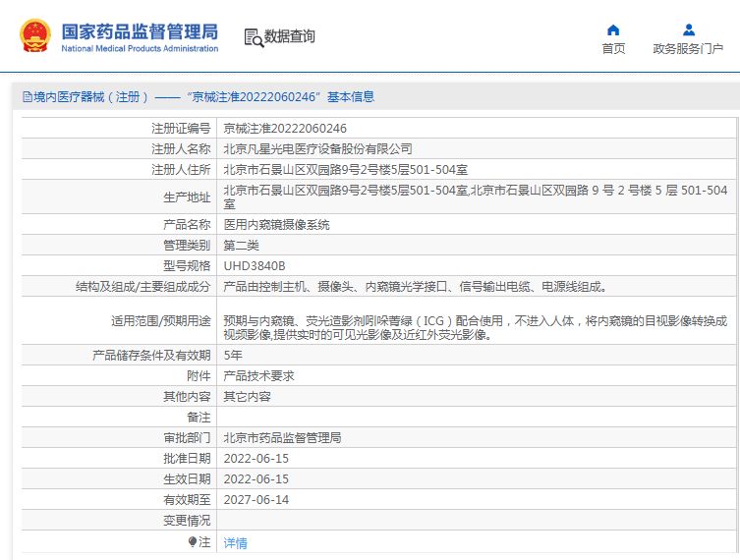This screenshot has width=740, height=560.
Task: Click the 管理类别 row label
Action: pyautogui.click(x=187, y=246)
